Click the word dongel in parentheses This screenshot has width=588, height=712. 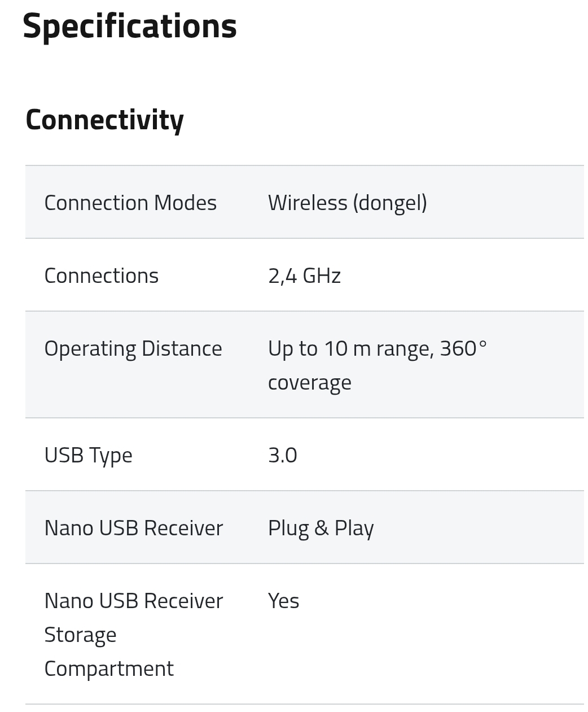(389, 203)
